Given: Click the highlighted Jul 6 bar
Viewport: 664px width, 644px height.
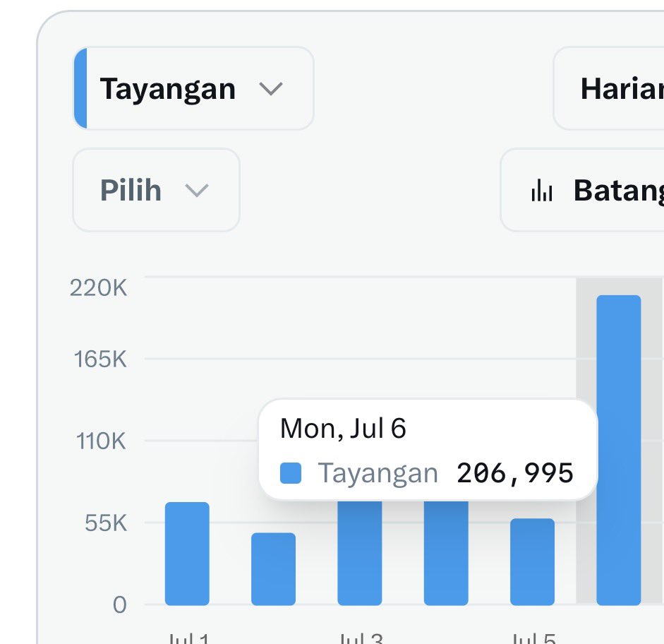Looking at the screenshot, I should click(x=619, y=450).
